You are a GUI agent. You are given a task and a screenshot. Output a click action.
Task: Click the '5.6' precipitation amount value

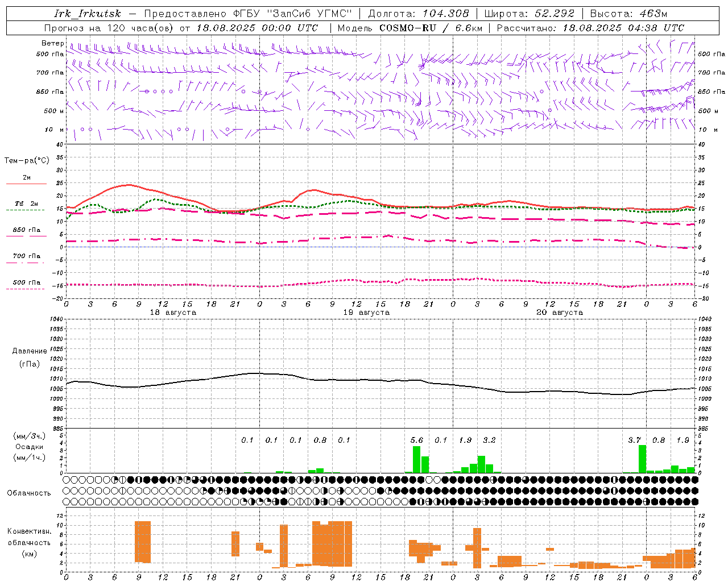point(417,440)
